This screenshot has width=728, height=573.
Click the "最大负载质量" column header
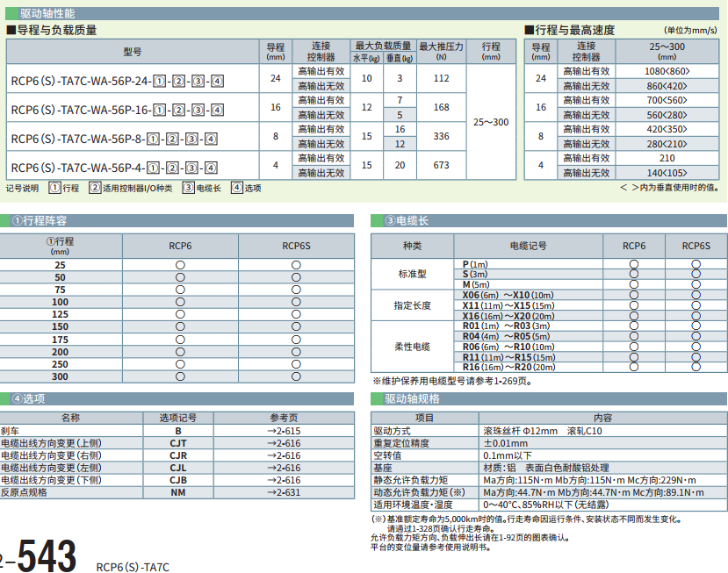[383, 46]
